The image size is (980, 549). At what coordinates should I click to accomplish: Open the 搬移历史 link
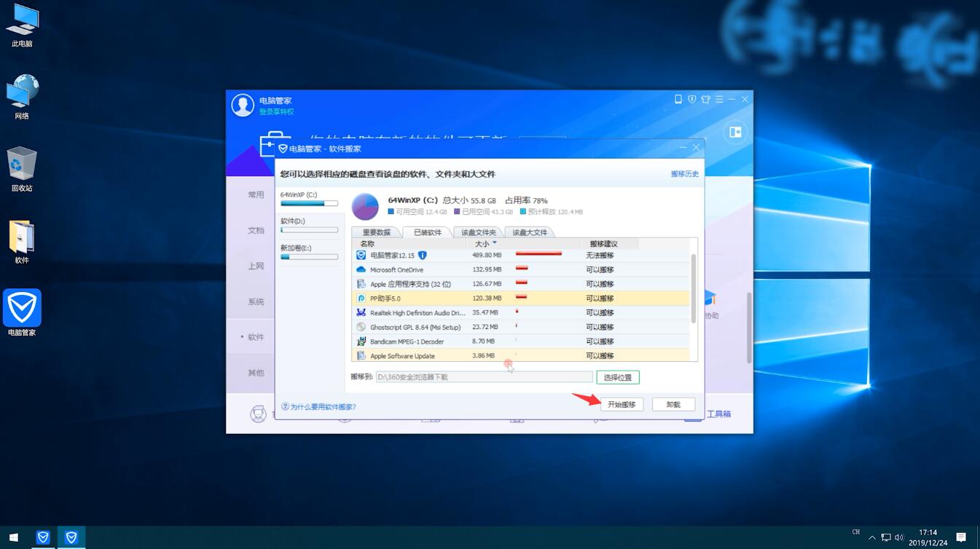(x=685, y=174)
